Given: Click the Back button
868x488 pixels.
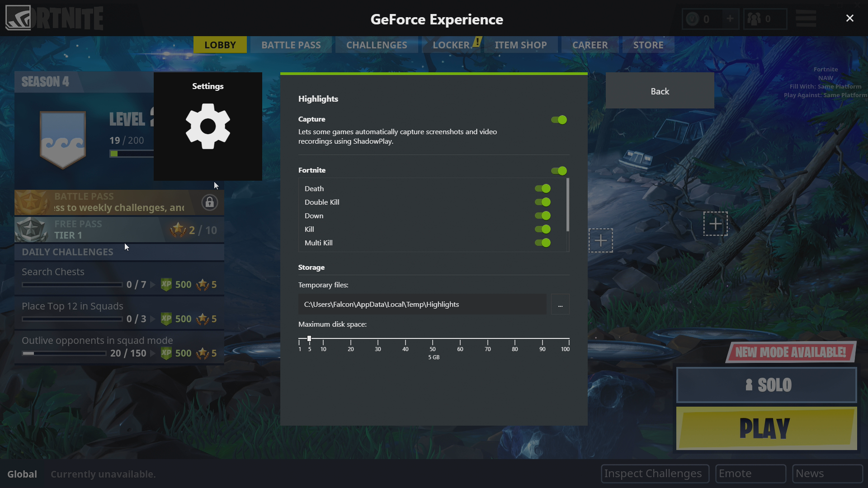Looking at the screenshot, I should pos(660,91).
